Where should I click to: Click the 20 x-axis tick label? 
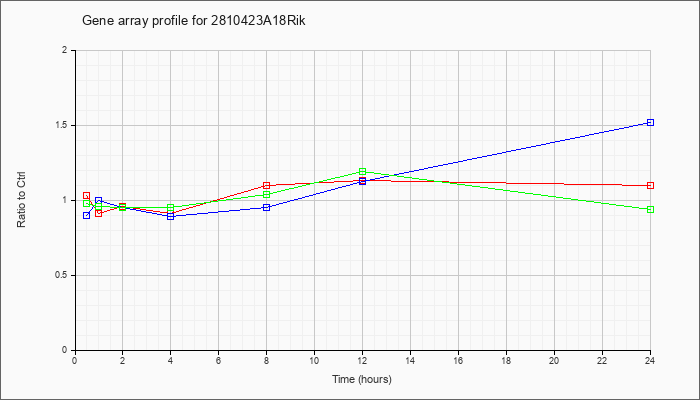coord(554,361)
